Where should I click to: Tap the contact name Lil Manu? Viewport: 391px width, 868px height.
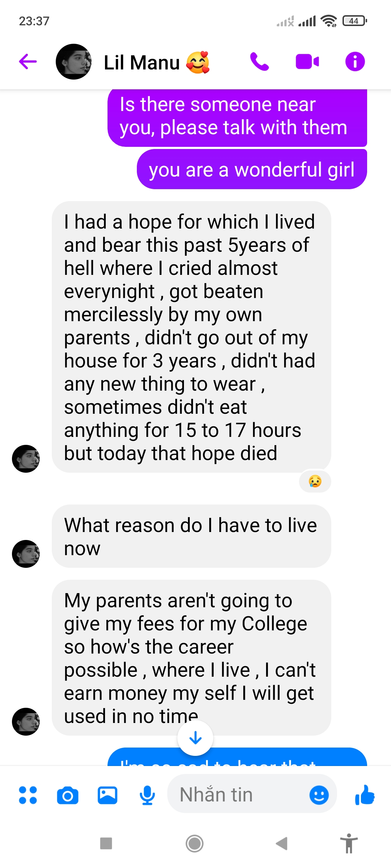pyautogui.click(x=142, y=63)
